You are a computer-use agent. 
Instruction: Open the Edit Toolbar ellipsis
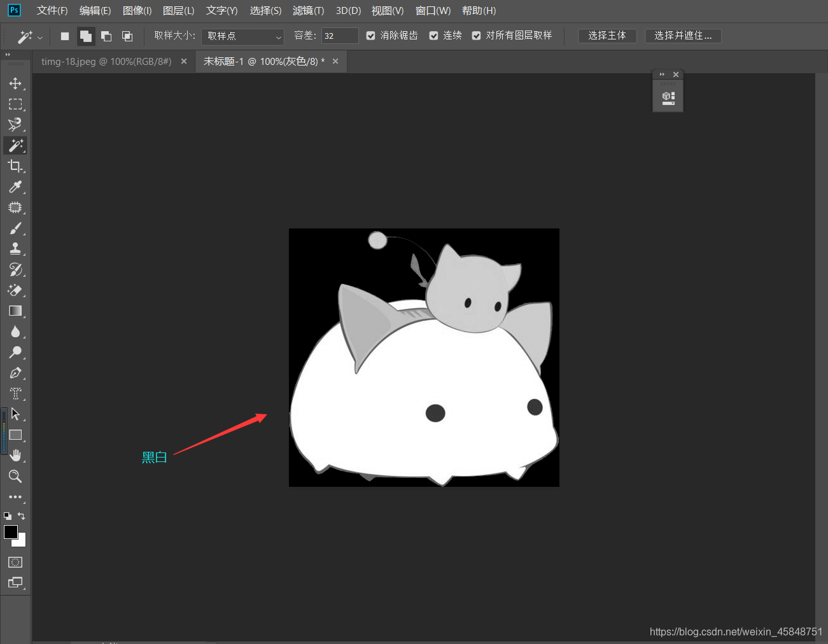tap(15, 497)
